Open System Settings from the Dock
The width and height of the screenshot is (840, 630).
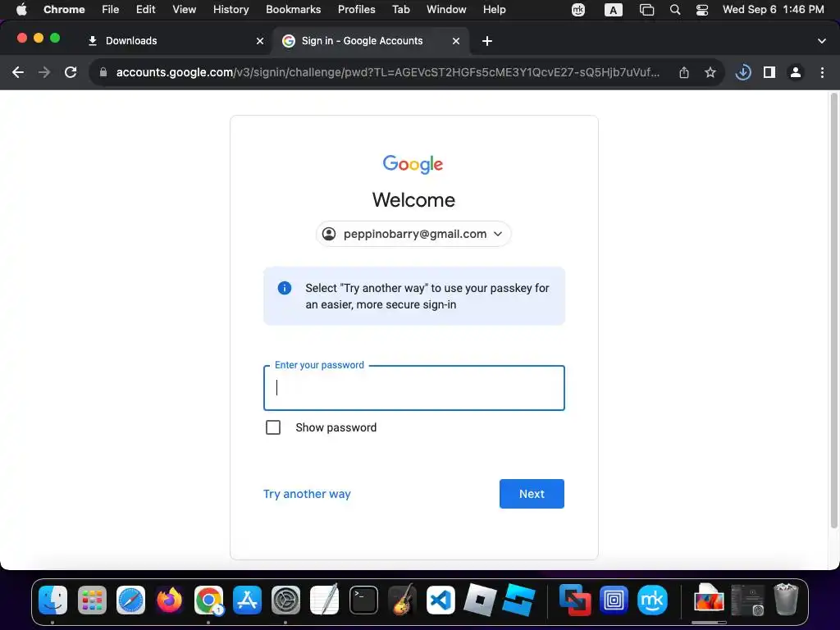pos(285,600)
